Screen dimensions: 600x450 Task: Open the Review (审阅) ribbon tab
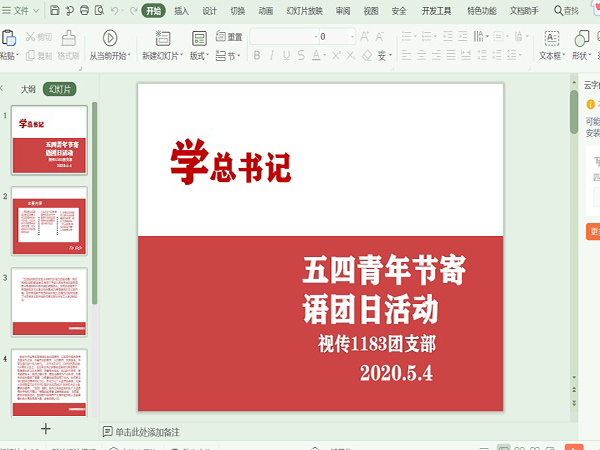point(343,11)
